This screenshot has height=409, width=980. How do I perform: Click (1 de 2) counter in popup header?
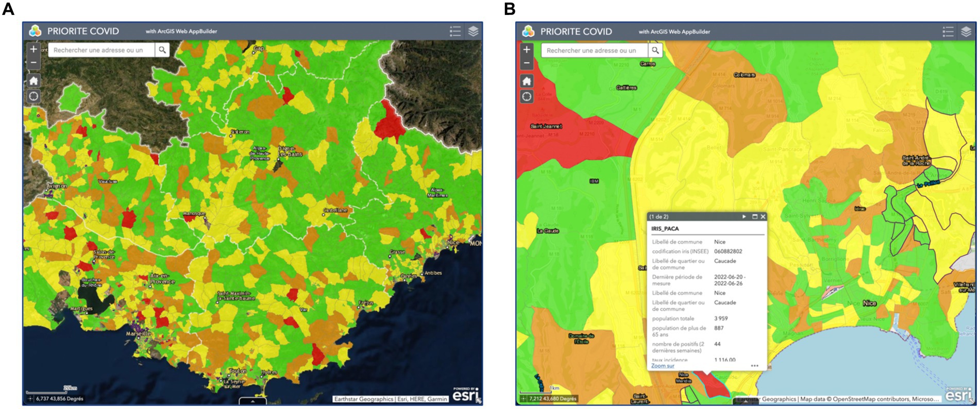point(659,217)
